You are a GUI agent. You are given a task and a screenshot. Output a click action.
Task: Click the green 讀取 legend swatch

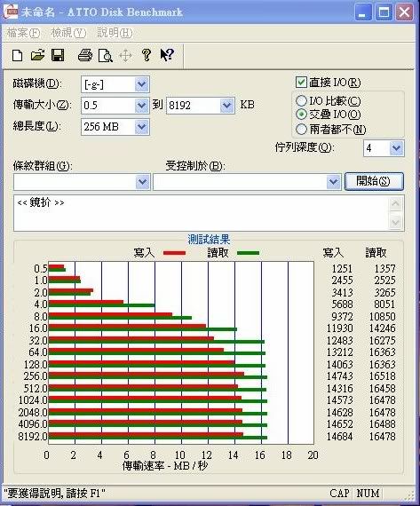tap(248, 253)
